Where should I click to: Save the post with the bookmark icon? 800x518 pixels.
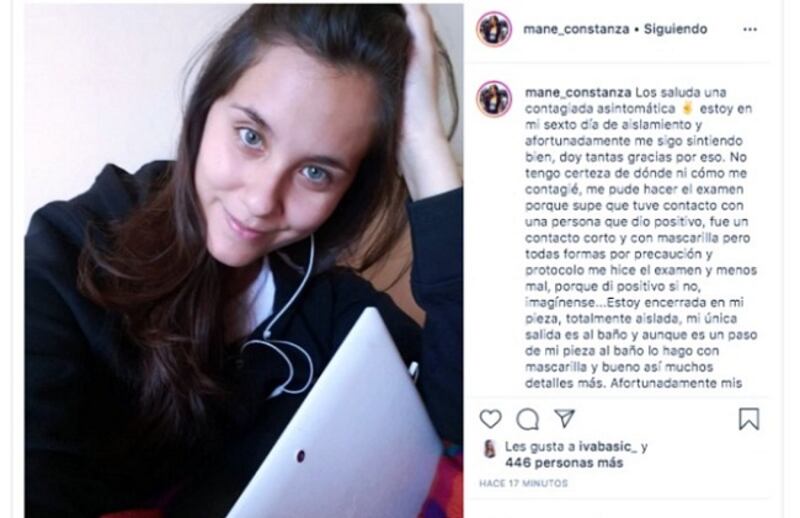(749, 419)
